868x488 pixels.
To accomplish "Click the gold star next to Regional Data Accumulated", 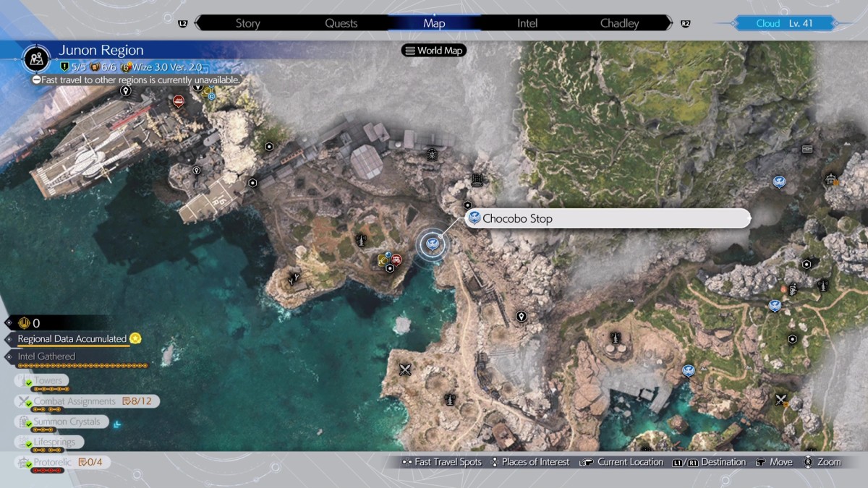I will pos(135,338).
